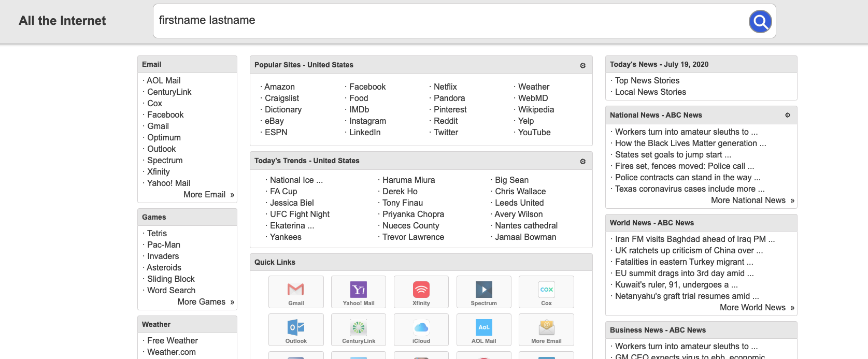Open Wikipedia link
868x359 pixels.
click(x=536, y=110)
